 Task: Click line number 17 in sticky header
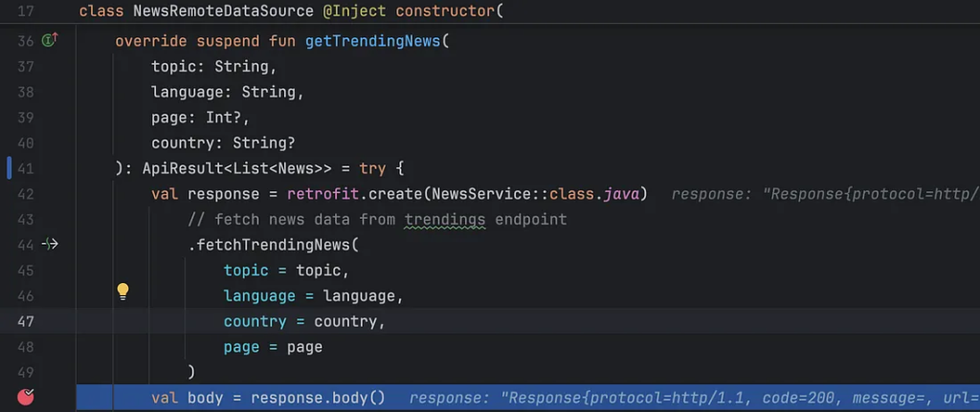click(26, 11)
